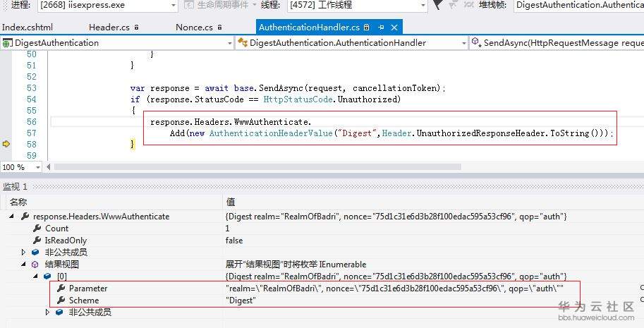
Task: Select the 结果视图 row label
Action: (x=61, y=265)
